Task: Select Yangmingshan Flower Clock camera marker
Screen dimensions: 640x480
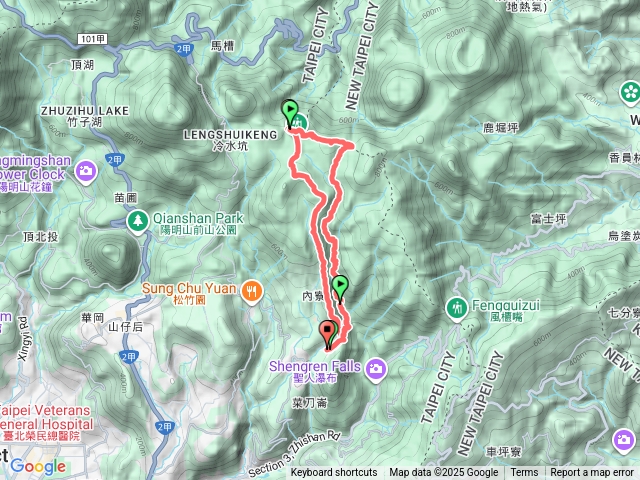Action: [x=86, y=172]
